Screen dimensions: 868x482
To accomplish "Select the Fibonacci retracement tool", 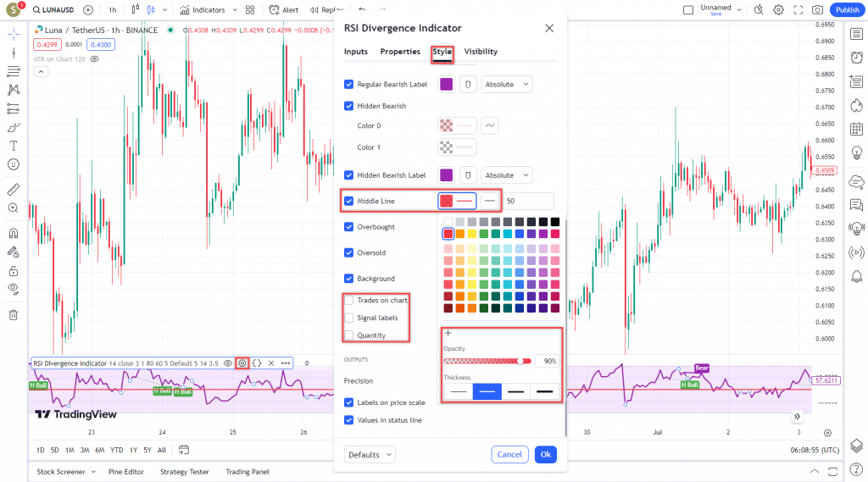I will click(14, 71).
